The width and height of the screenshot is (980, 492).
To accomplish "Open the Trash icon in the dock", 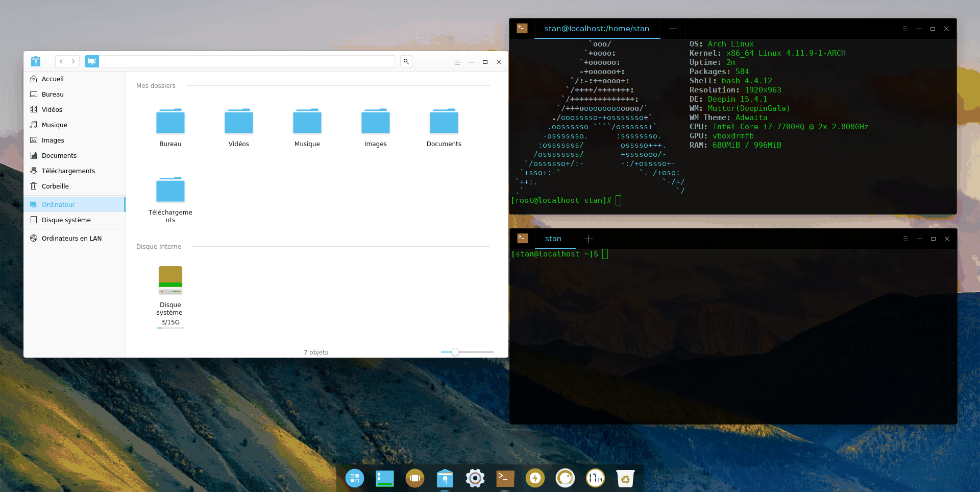I will pos(625,478).
